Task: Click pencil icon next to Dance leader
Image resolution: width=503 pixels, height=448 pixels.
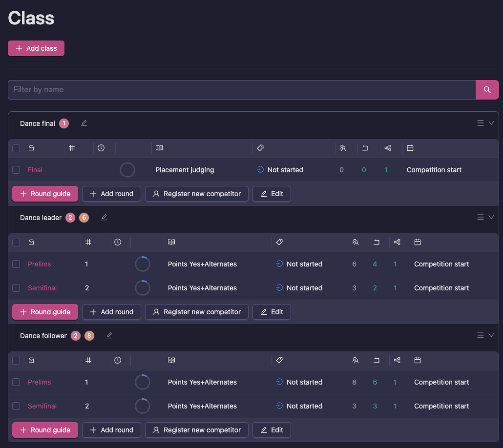Action: point(104,218)
